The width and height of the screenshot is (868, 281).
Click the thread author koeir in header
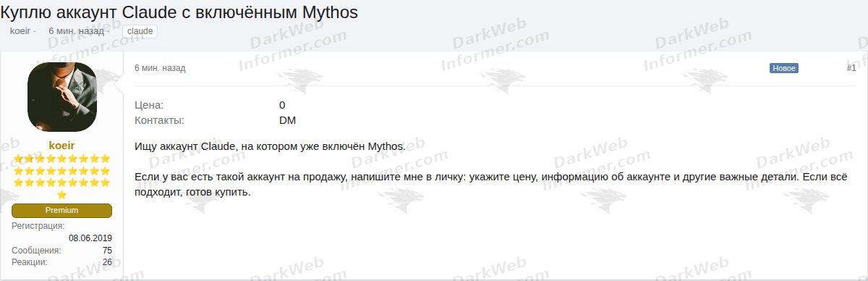point(20,31)
